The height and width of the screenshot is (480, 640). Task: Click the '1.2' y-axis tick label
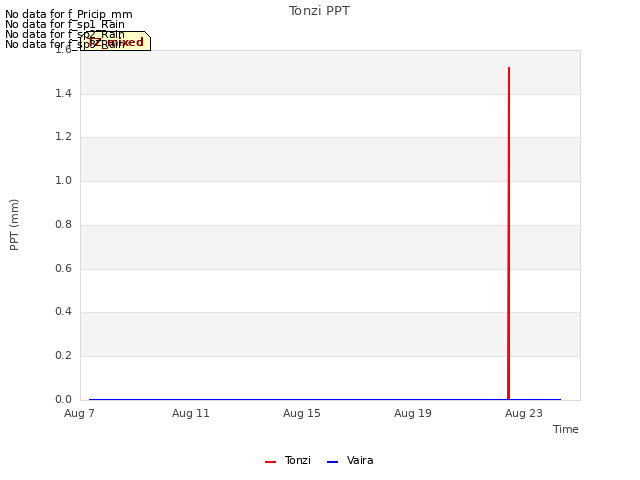(63, 137)
